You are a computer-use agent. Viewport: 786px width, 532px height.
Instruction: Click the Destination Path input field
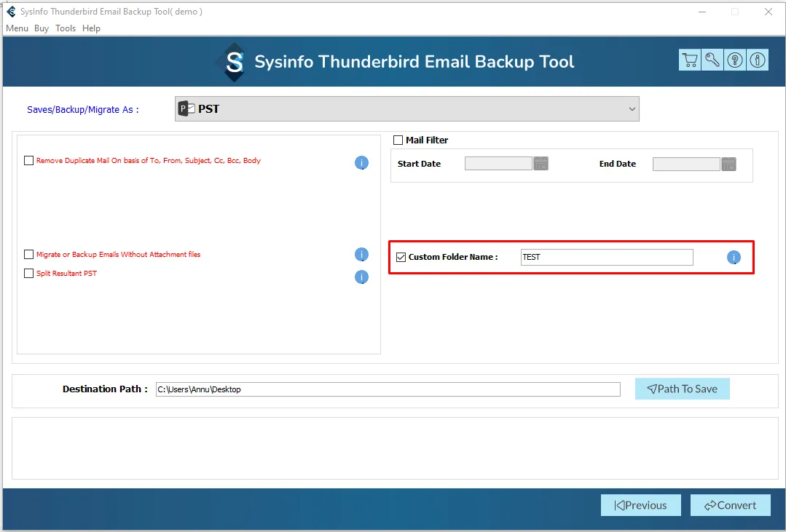(388, 389)
